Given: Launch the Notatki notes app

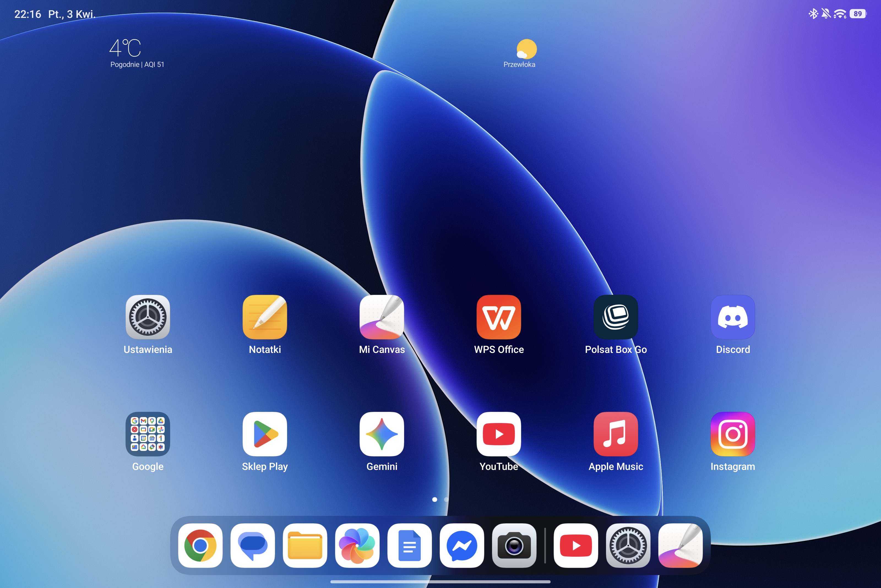Looking at the screenshot, I should (x=265, y=317).
